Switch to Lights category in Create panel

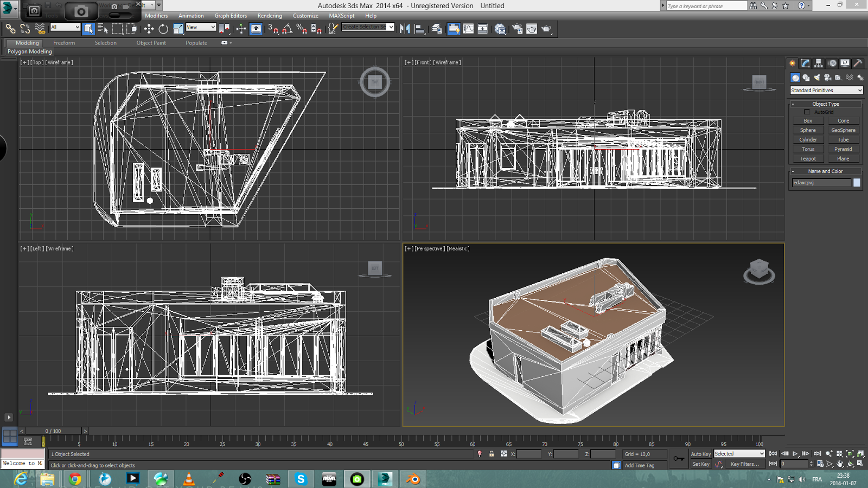[817, 78]
